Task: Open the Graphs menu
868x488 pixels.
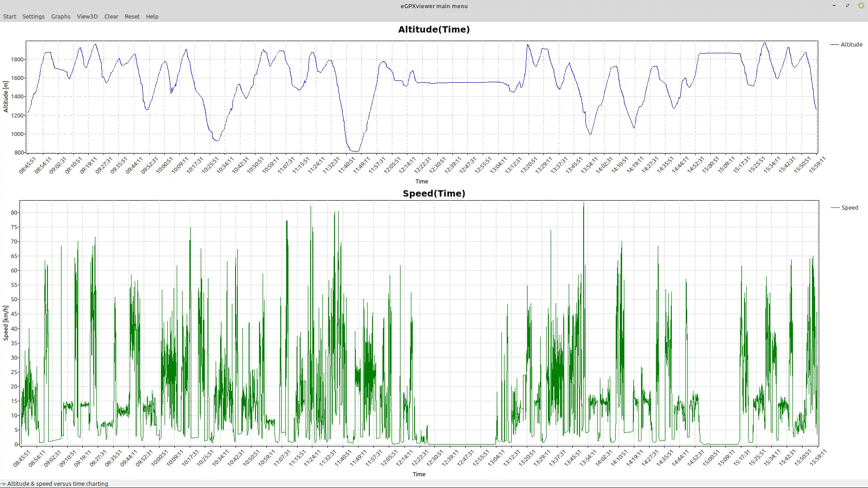Action: click(x=61, y=17)
